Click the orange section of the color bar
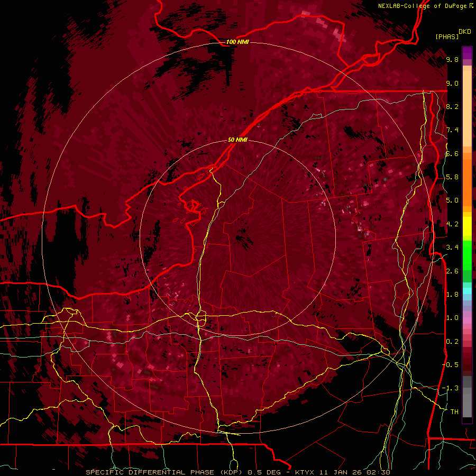 point(467,179)
